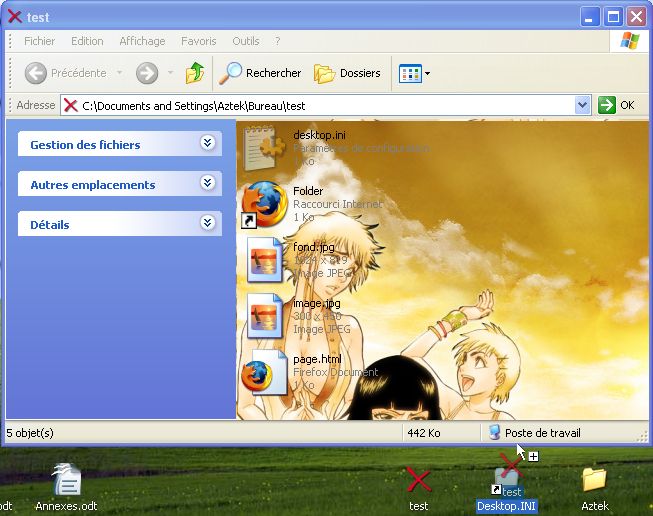Open the back history dropdown arrow
The height and width of the screenshot is (516, 653).
coord(119,73)
